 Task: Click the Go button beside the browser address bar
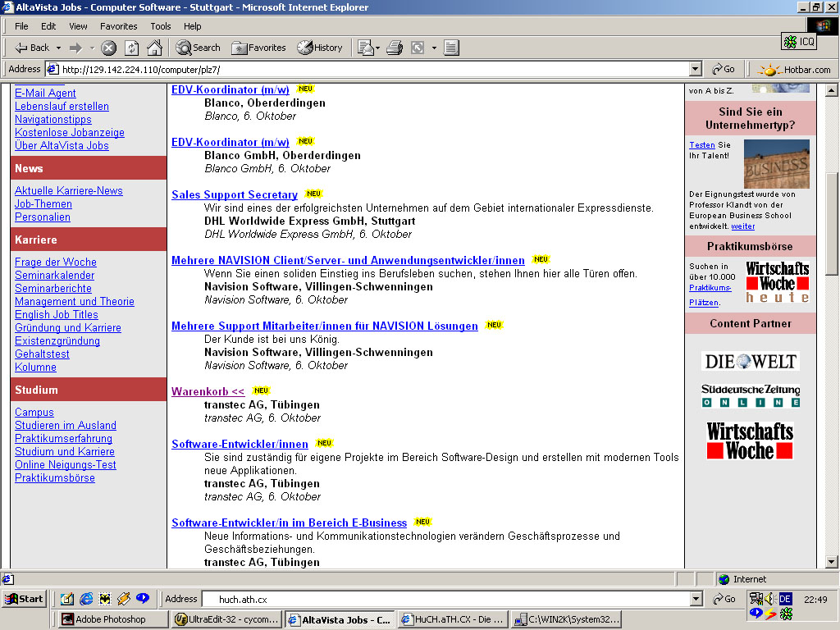tap(724, 69)
